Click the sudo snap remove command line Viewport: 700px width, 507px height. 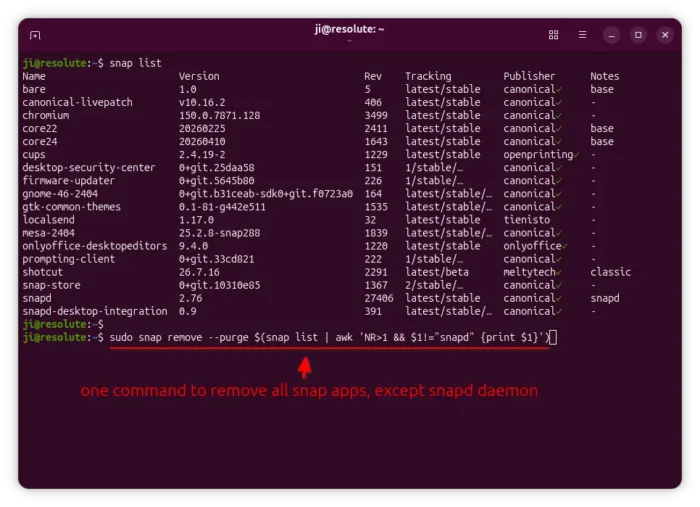tap(330, 337)
